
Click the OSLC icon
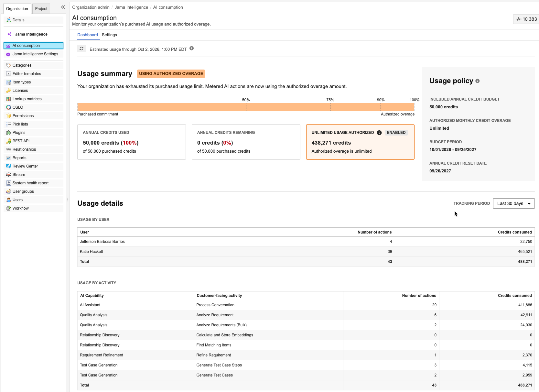[9, 107]
